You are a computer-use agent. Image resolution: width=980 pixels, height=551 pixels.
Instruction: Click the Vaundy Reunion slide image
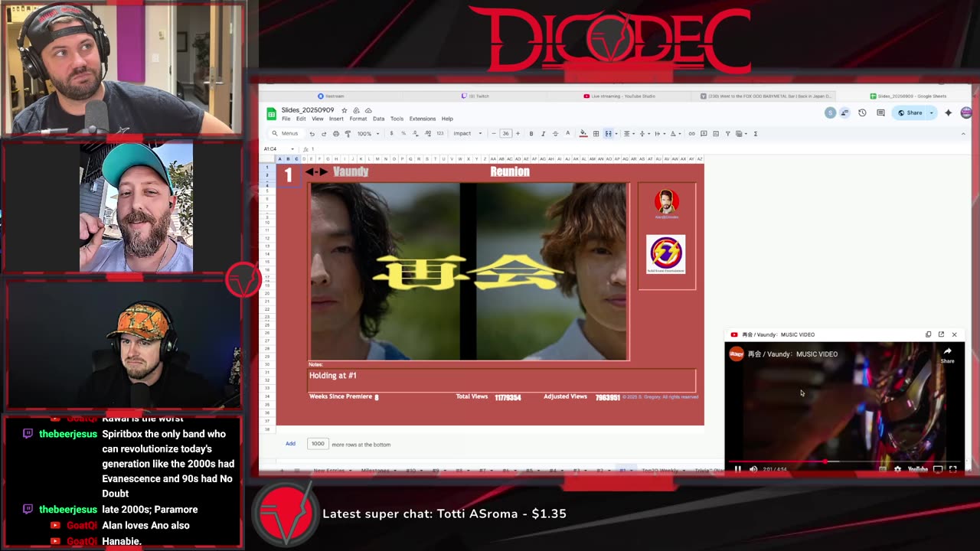[469, 271]
